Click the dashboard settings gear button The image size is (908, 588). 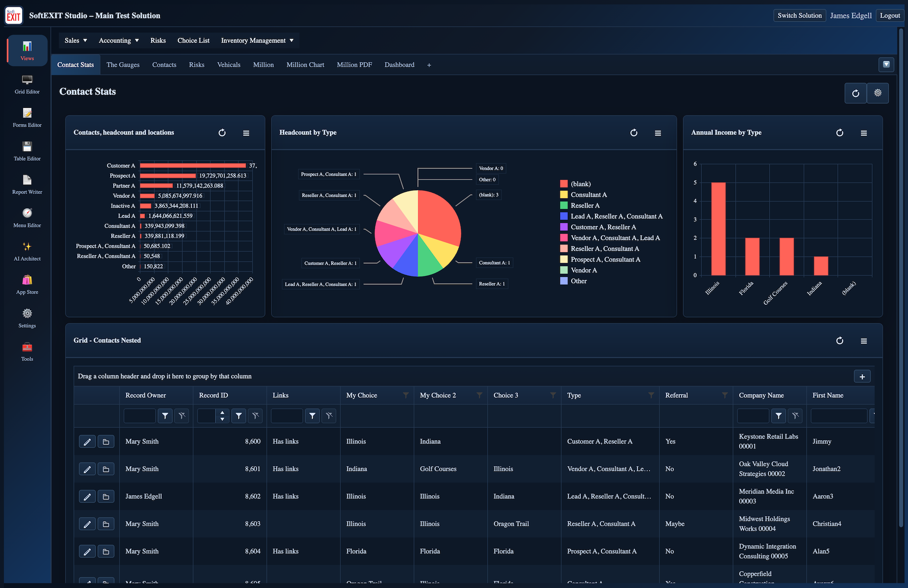(x=878, y=93)
